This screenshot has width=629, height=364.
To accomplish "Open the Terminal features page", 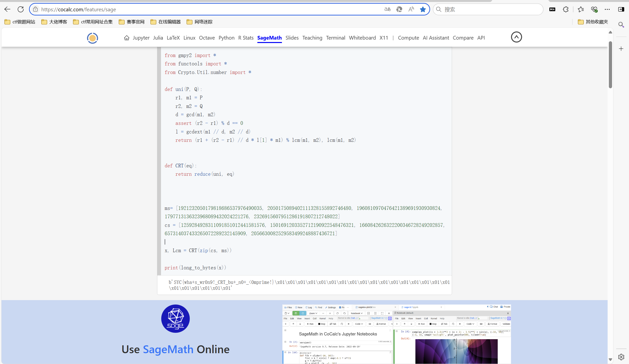I will (x=336, y=38).
